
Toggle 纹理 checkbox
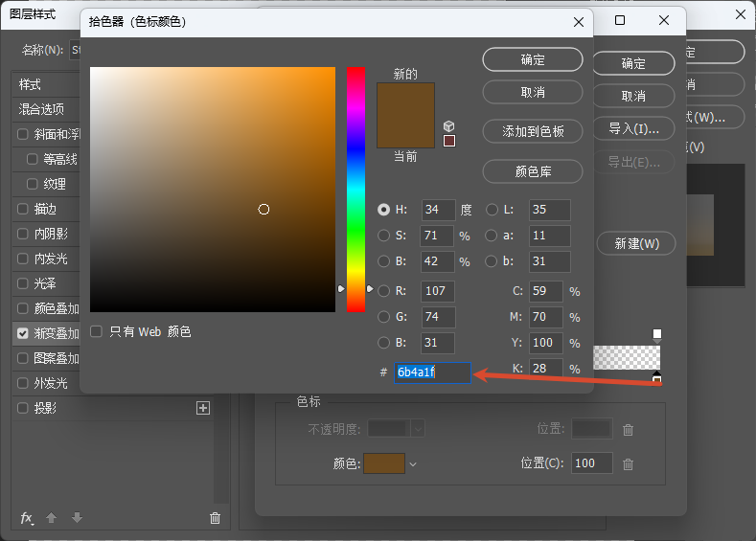point(33,184)
